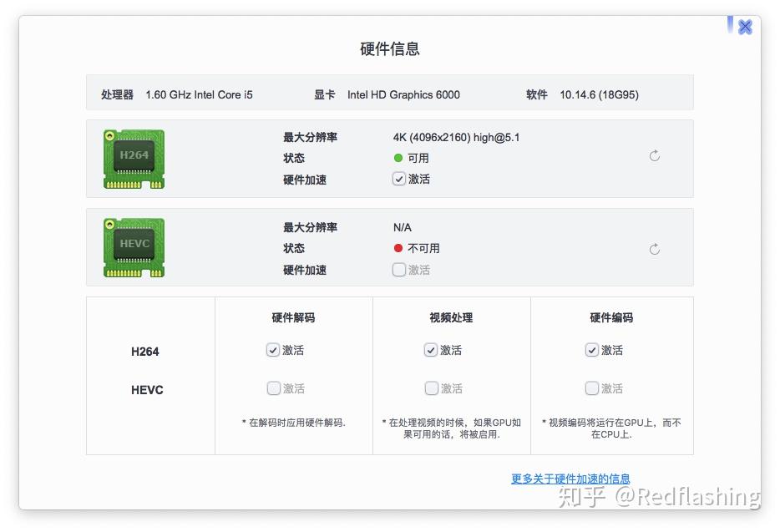Viewport: 780px width, 532px height.
Task: Close the hardware info dialog
Action: coord(745,27)
